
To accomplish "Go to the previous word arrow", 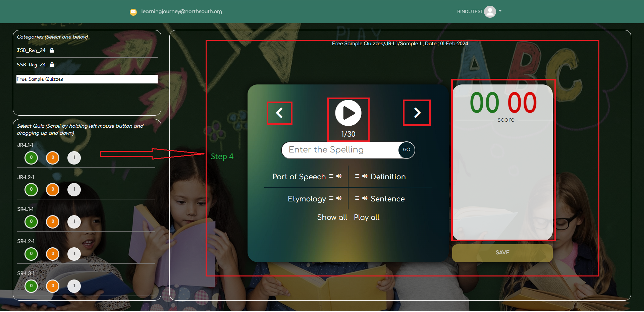I will tap(279, 113).
